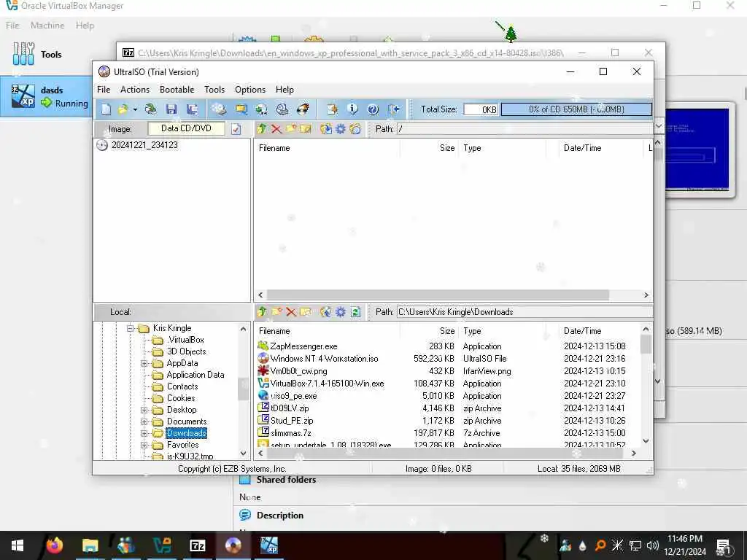Click the blue info Properties icon
The width and height of the screenshot is (747, 560).
tap(352, 109)
